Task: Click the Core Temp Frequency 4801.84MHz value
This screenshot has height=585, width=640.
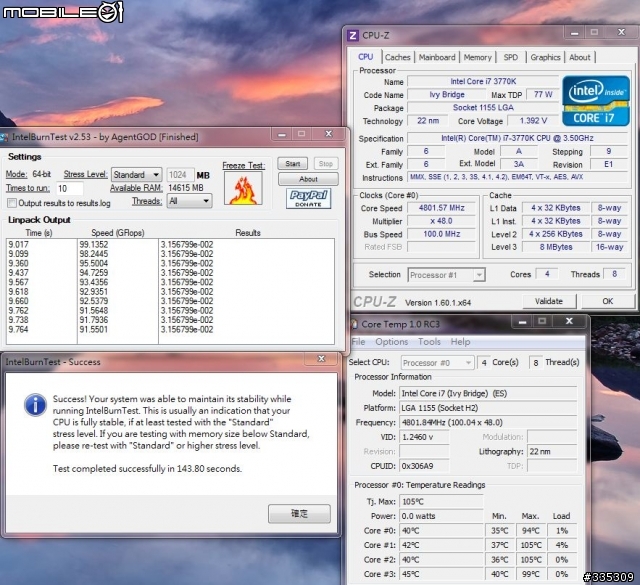Action: tap(488, 423)
